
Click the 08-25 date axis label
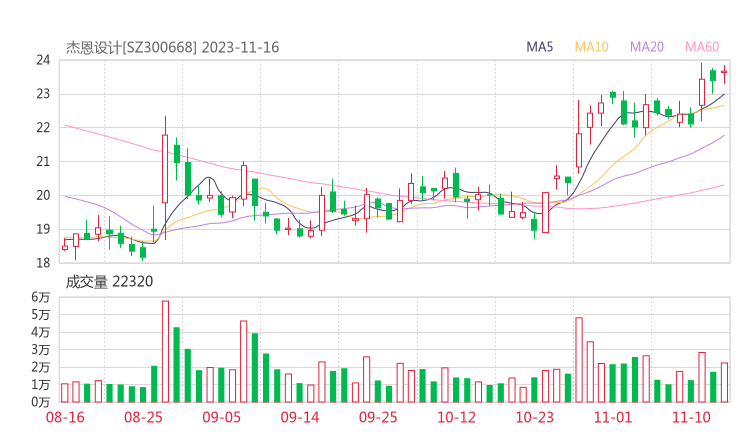pos(143,417)
